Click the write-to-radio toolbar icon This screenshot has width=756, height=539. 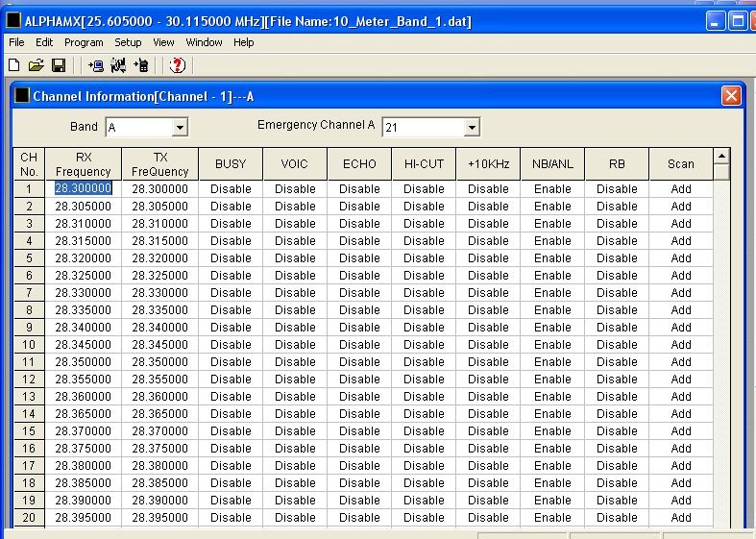pyautogui.click(x=141, y=65)
